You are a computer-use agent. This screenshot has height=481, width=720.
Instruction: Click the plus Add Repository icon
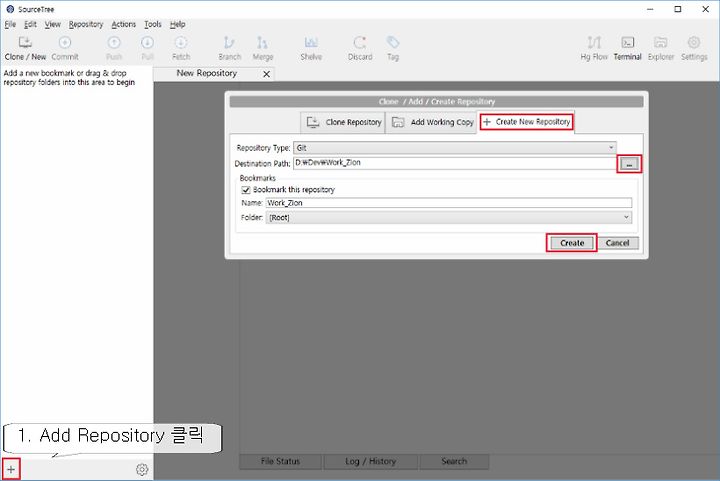tap(11, 469)
